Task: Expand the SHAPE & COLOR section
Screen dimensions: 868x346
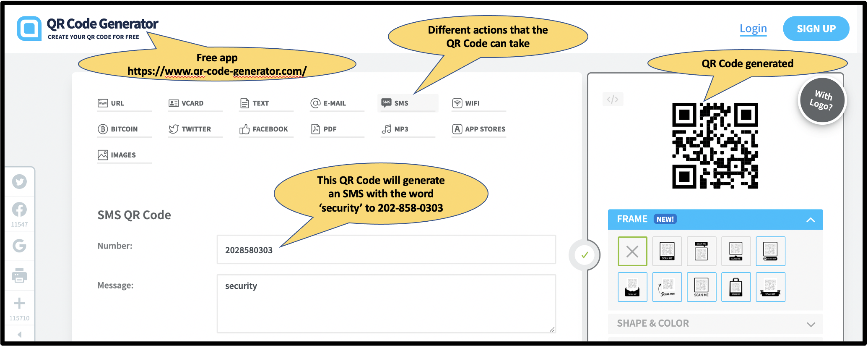Action: pos(715,324)
